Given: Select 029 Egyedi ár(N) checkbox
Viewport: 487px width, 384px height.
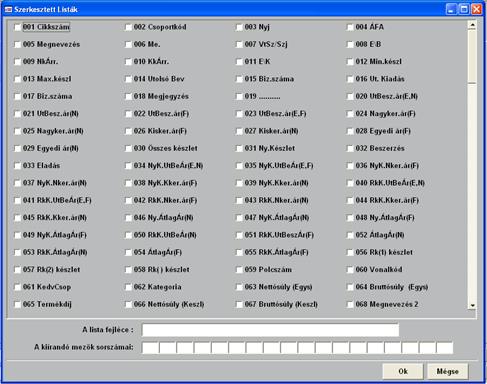Looking at the screenshot, I should pos(17,148).
